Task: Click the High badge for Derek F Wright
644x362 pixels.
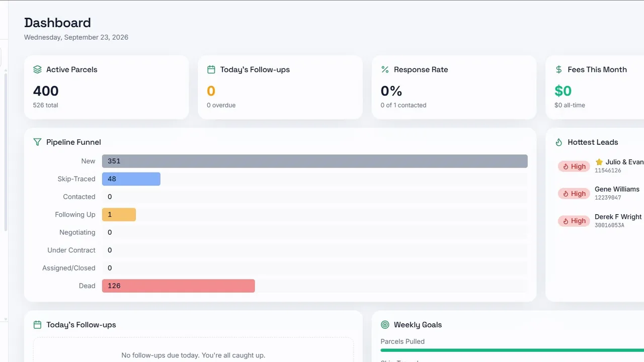Action: click(x=574, y=221)
